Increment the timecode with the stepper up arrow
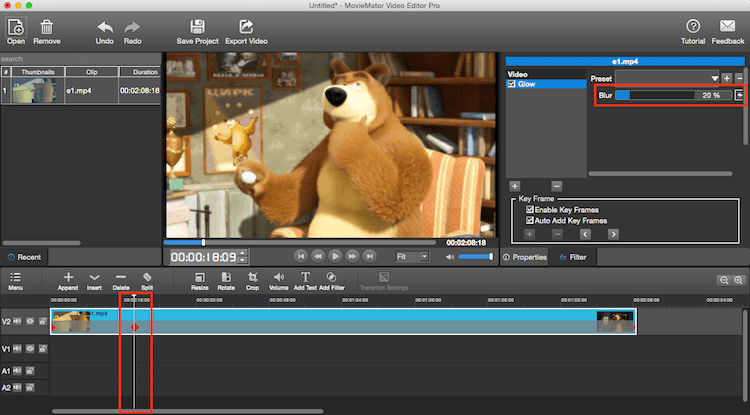Viewport: 750px width, 415px height. [242, 253]
